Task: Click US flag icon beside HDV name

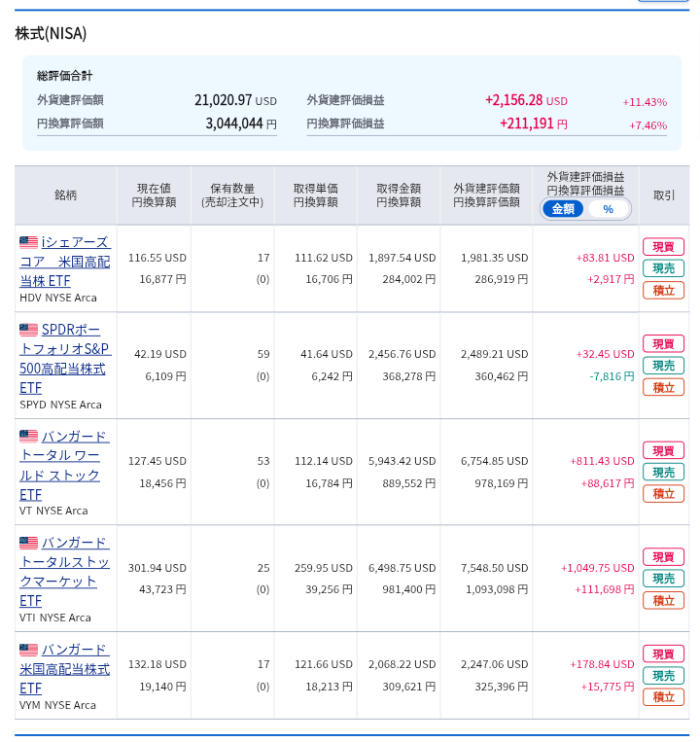Action: 28,242
